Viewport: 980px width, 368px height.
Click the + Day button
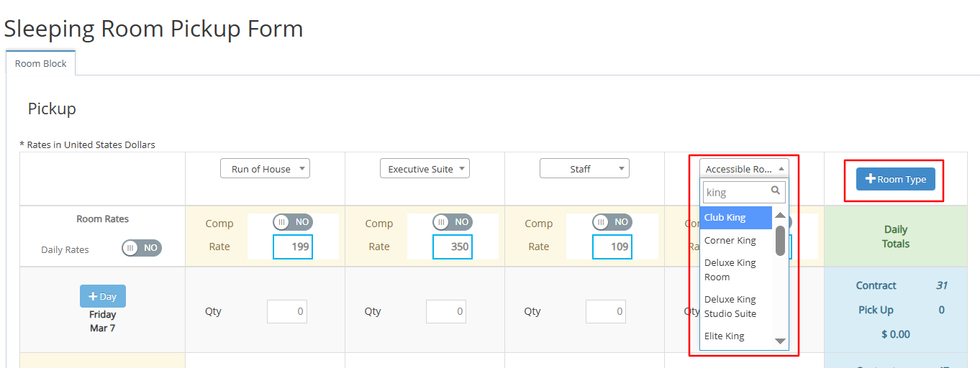click(x=103, y=296)
